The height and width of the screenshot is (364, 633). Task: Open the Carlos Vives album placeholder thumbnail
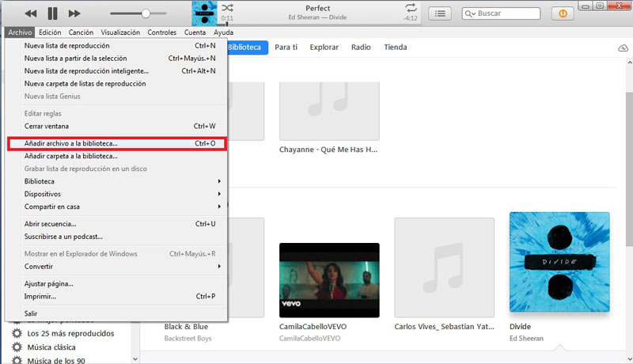pyautogui.click(x=444, y=267)
